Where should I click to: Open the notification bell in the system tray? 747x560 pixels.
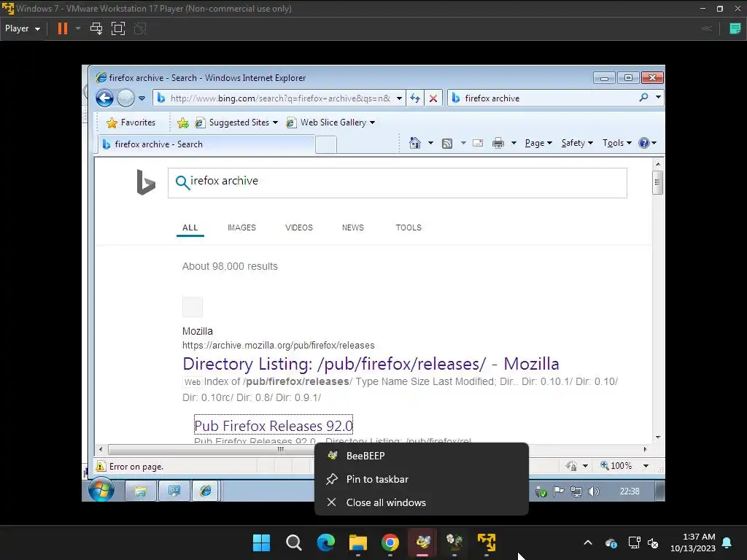727,542
